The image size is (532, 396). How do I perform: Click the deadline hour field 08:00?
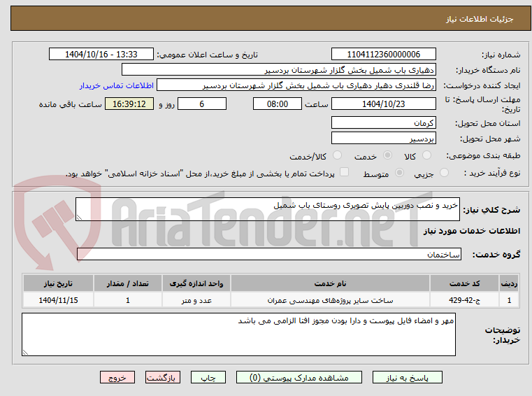click(x=278, y=104)
